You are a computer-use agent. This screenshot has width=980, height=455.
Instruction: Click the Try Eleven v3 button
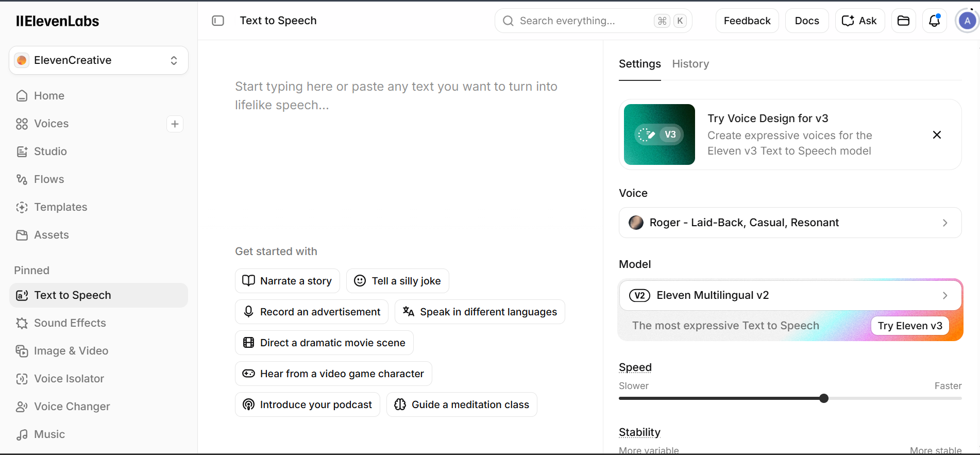pyautogui.click(x=910, y=326)
